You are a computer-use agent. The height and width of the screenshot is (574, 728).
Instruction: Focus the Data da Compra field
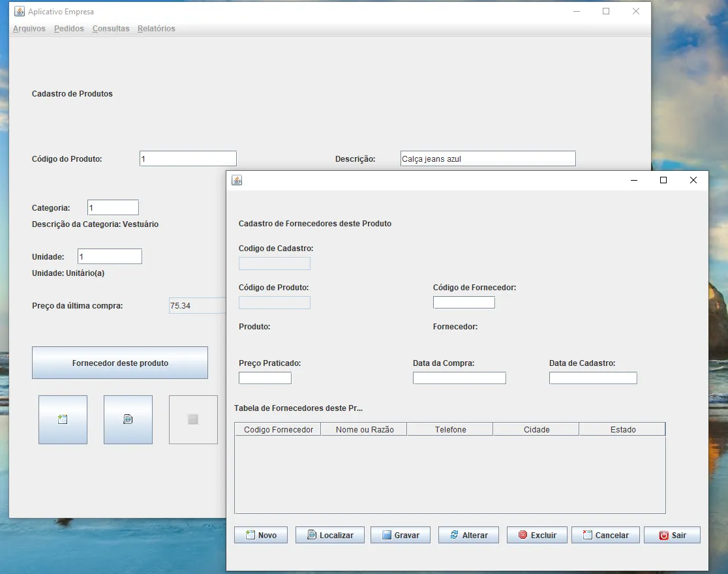point(459,378)
